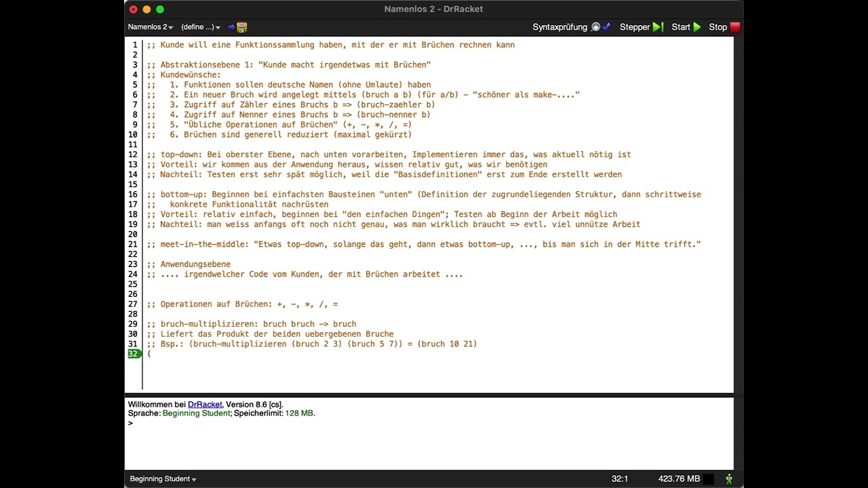Open the (define ...) definitions dropdown
Image resolution: width=868 pixels, height=488 pixels.
201,27
